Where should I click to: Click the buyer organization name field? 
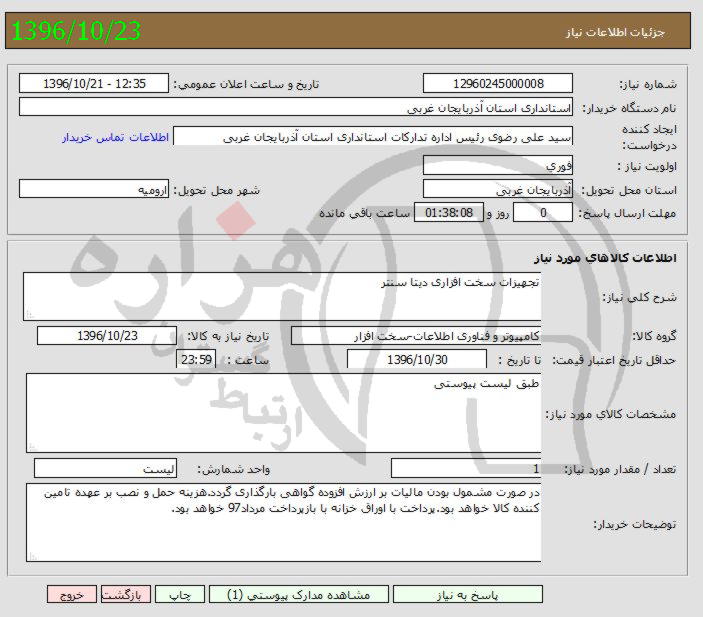pos(296,107)
